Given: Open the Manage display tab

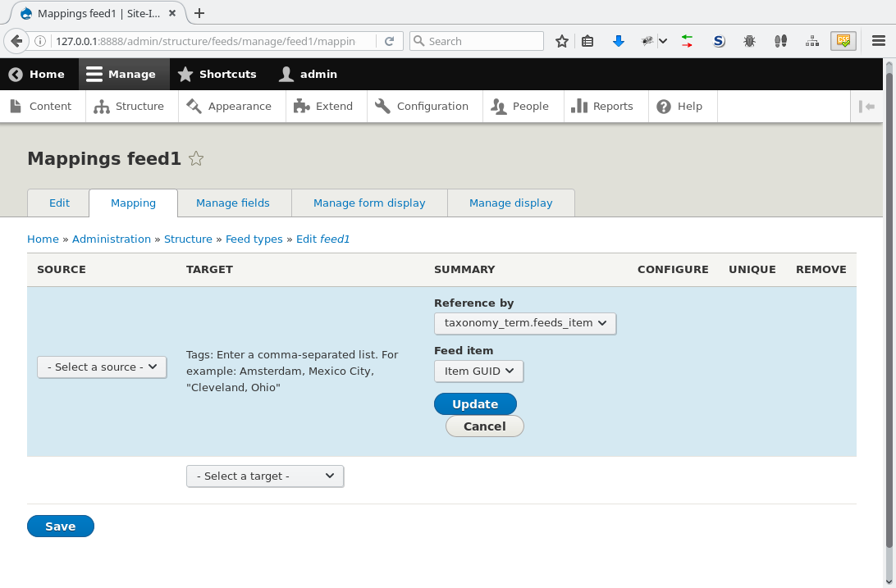Looking at the screenshot, I should point(510,203).
